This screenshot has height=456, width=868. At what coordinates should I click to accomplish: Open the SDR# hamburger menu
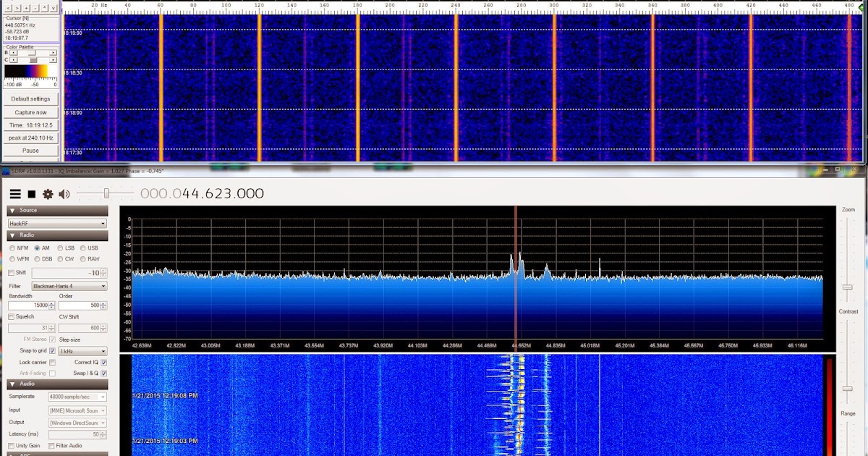tap(15, 194)
